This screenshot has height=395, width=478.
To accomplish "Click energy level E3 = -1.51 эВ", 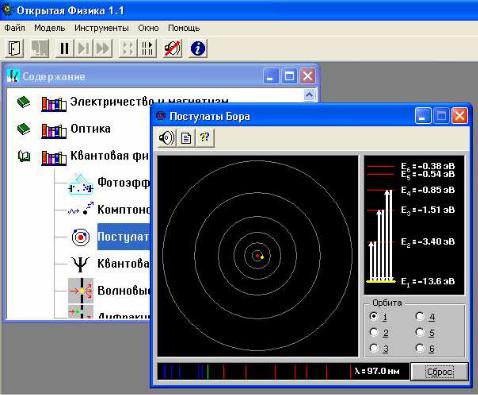I will point(428,210).
